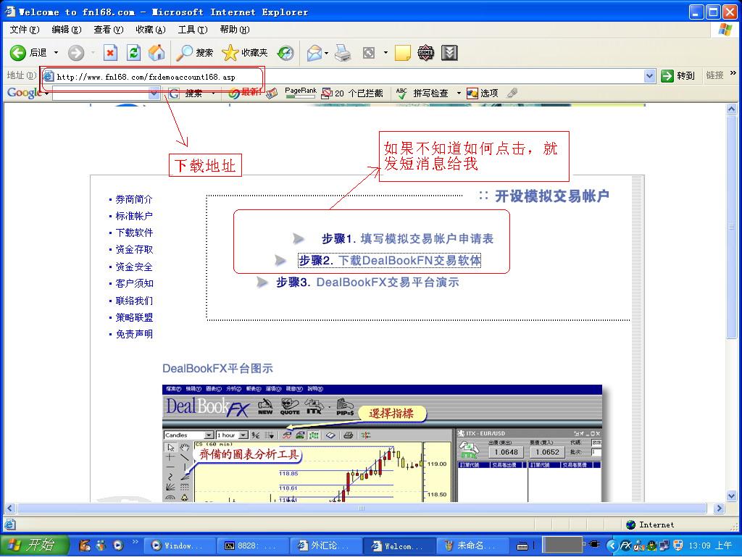
Task: Switch to the 外汇论 taskbar window
Action: (x=326, y=546)
